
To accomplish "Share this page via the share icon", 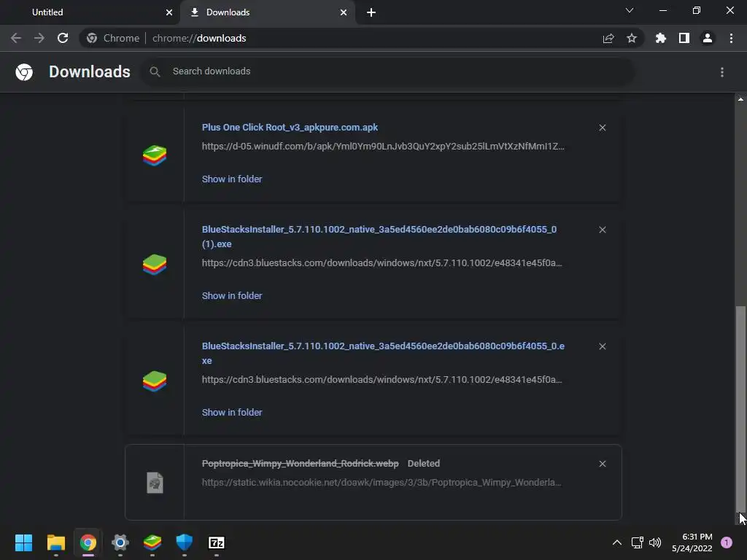I will (608, 38).
